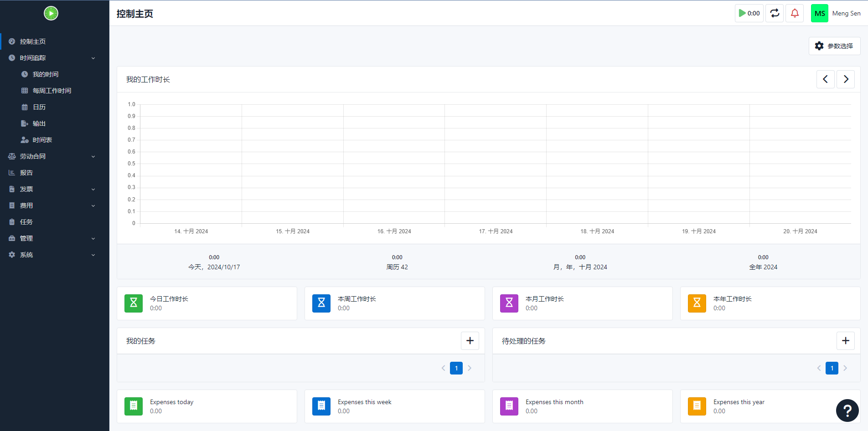Select page 1 in 我的任务 pagination
This screenshot has height=431, width=868.
456,368
